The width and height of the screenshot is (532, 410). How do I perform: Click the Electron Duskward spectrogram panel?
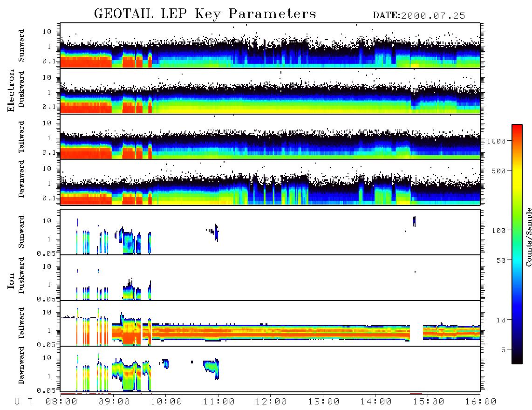[270, 91]
